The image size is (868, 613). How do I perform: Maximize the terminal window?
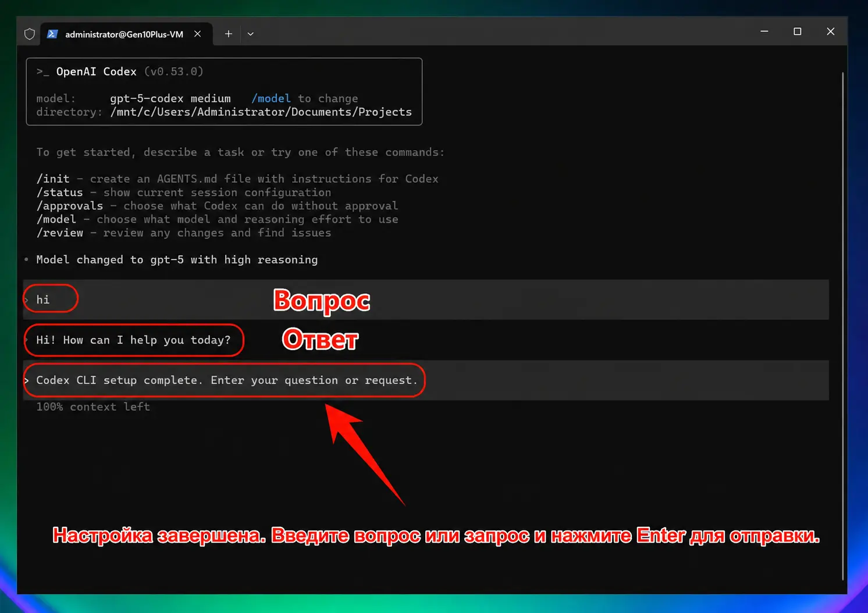[x=798, y=31]
